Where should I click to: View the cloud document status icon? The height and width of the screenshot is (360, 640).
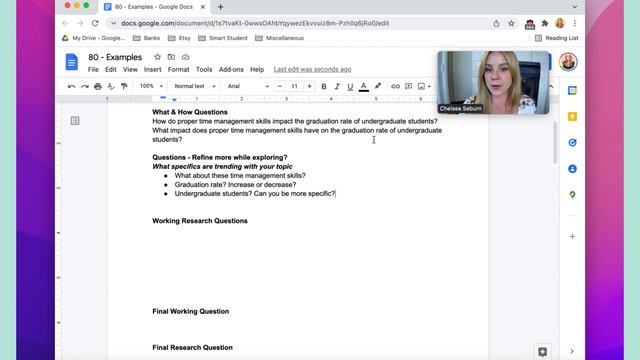point(185,57)
